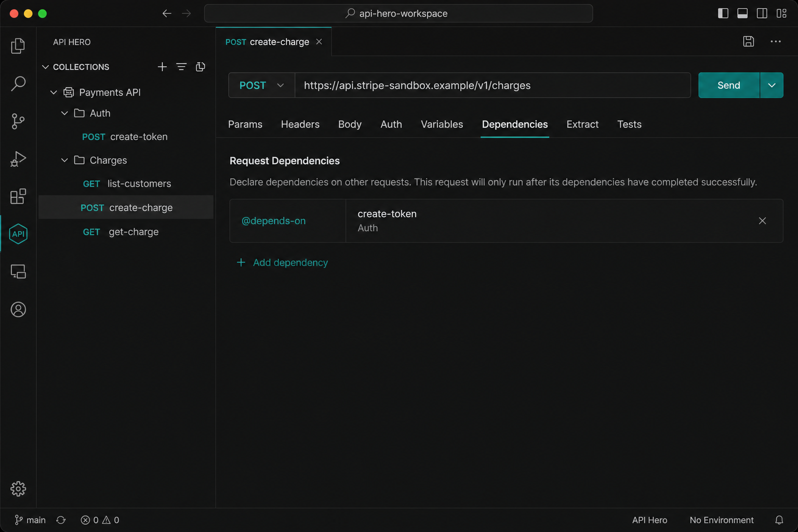Viewport: 798px width, 532px height.
Task: Click the synchronize changes icon
Action: click(x=61, y=520)
